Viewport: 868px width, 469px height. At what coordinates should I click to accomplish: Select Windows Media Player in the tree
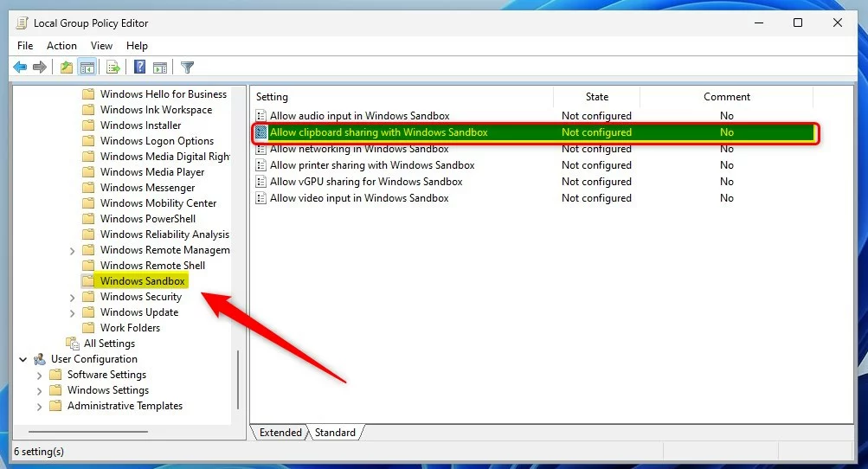point(152,171)
